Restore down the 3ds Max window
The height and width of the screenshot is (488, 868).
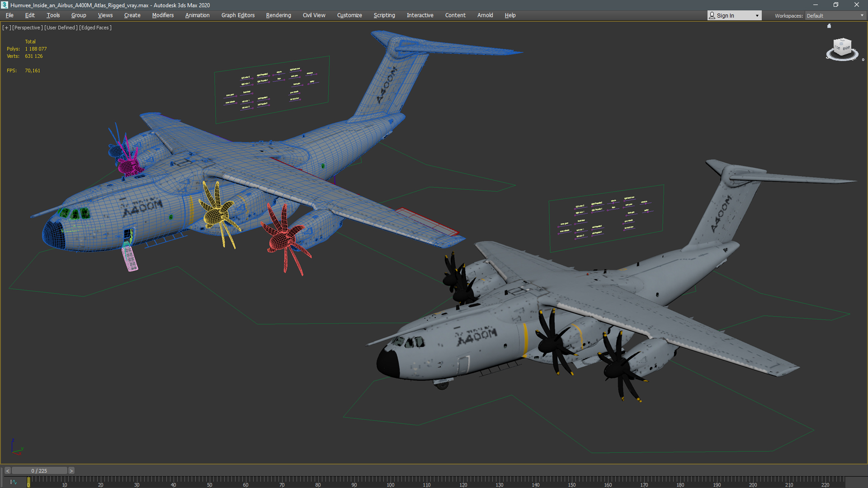(836, 5)
